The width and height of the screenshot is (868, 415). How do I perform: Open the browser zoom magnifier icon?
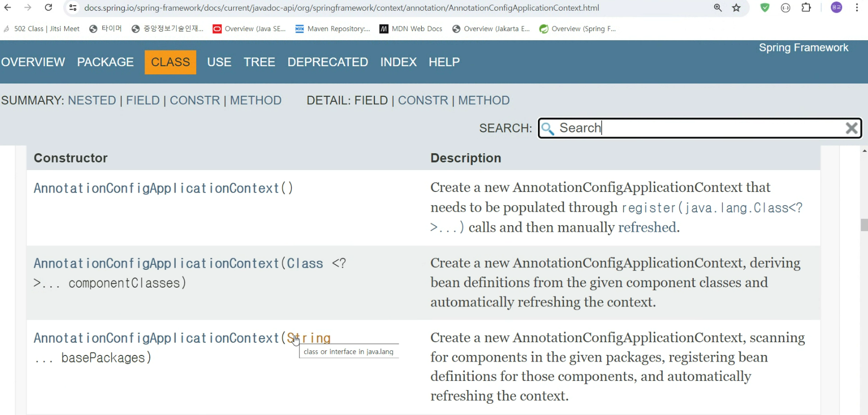coord(718,8)
